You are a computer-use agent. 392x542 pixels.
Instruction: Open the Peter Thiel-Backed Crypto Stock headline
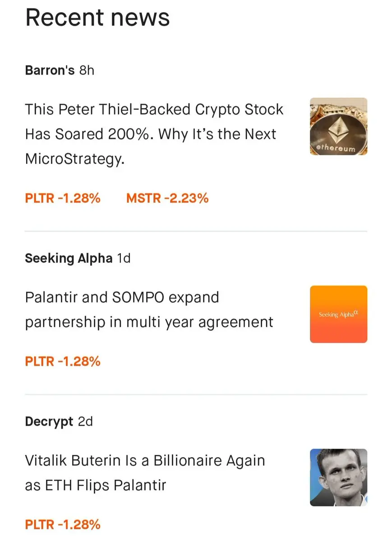coord(154,134)
